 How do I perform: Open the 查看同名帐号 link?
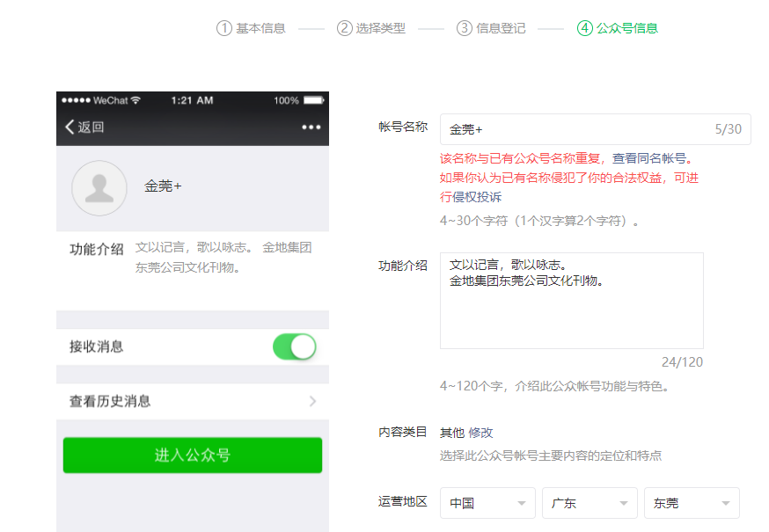point(649,158)
